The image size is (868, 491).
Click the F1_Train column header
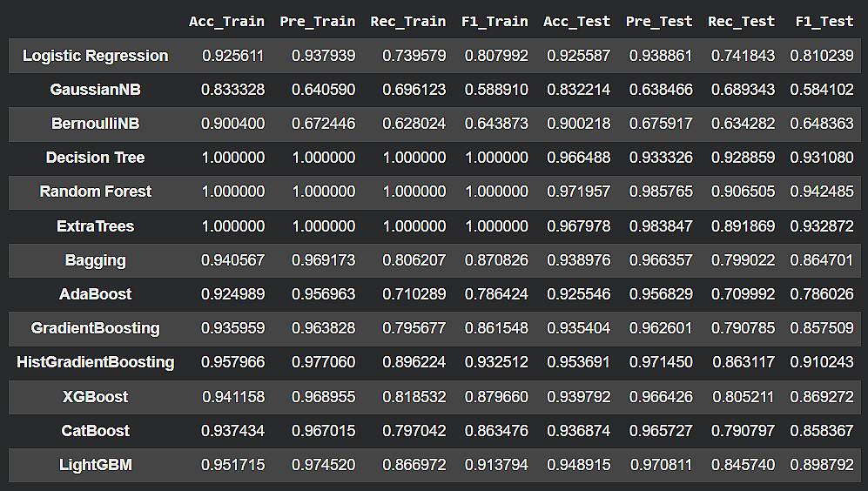[x=495, y=22]
